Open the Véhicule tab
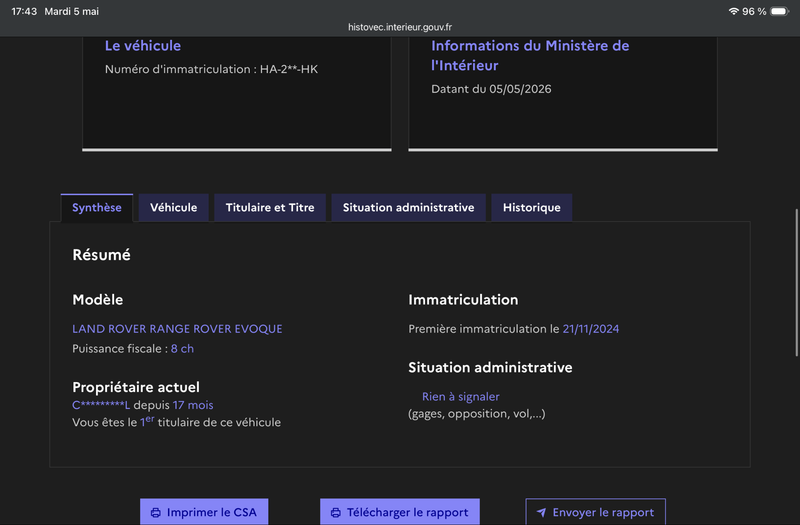Screen dimensions: 800x525 (x=173, y=208)
